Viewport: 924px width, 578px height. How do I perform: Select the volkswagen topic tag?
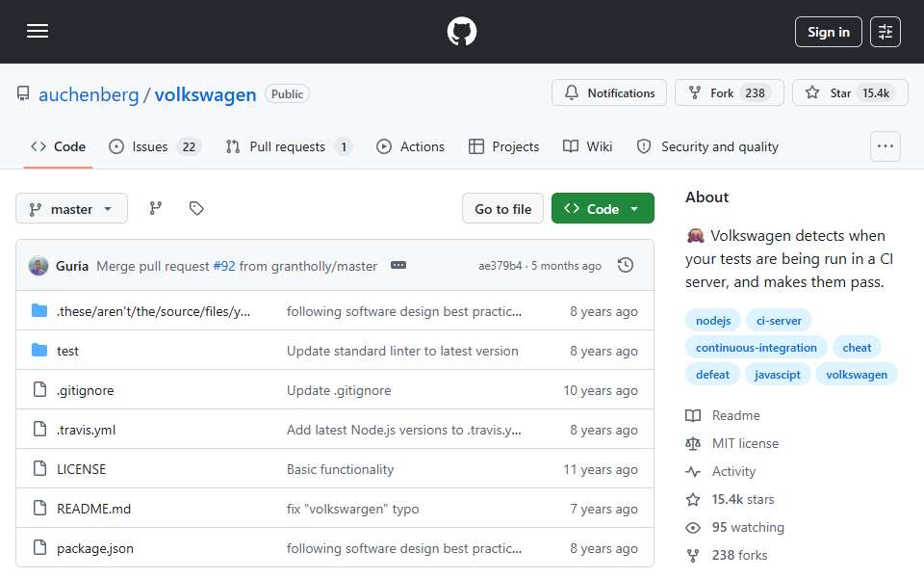(x=857, y=375)
